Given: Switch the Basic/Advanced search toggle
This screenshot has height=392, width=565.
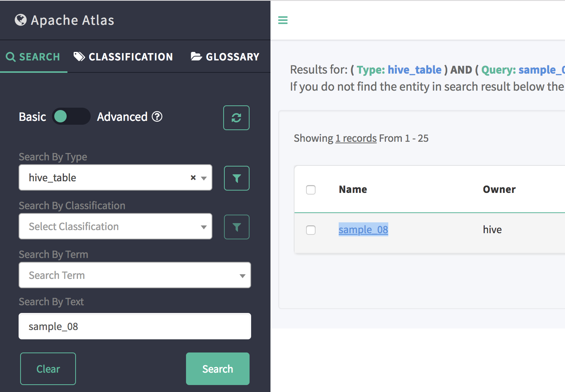Looking at the screenshot, I should click(x=71, y=116).
